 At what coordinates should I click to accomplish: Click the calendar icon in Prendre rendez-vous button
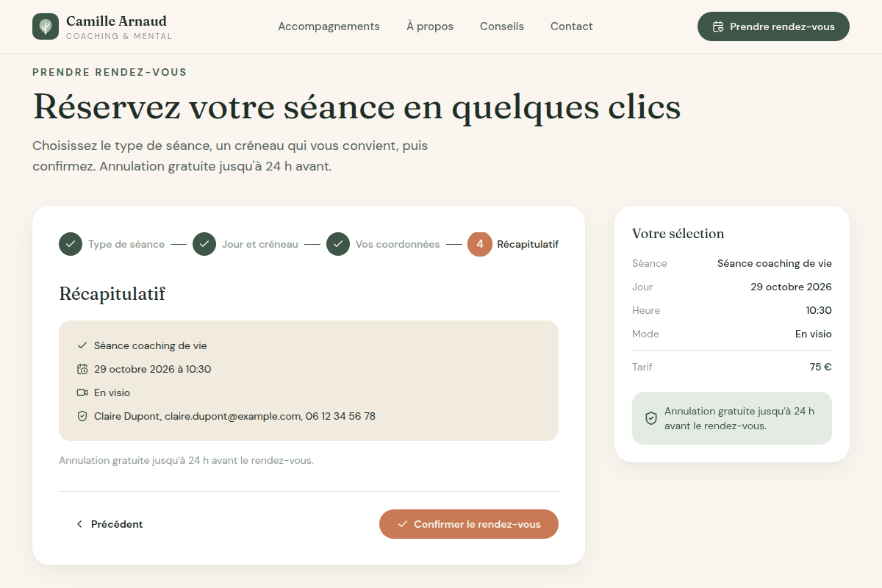[x=719, y=26]
